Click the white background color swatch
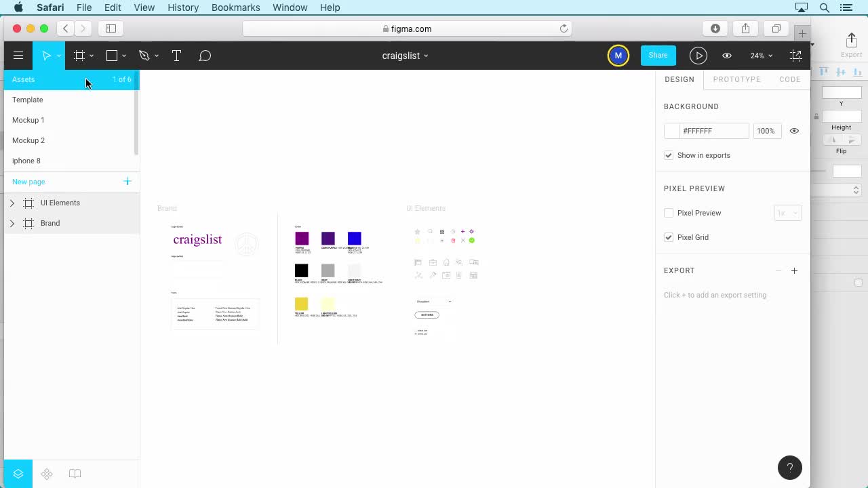868x488 pixels. click(x=672, y=131)
